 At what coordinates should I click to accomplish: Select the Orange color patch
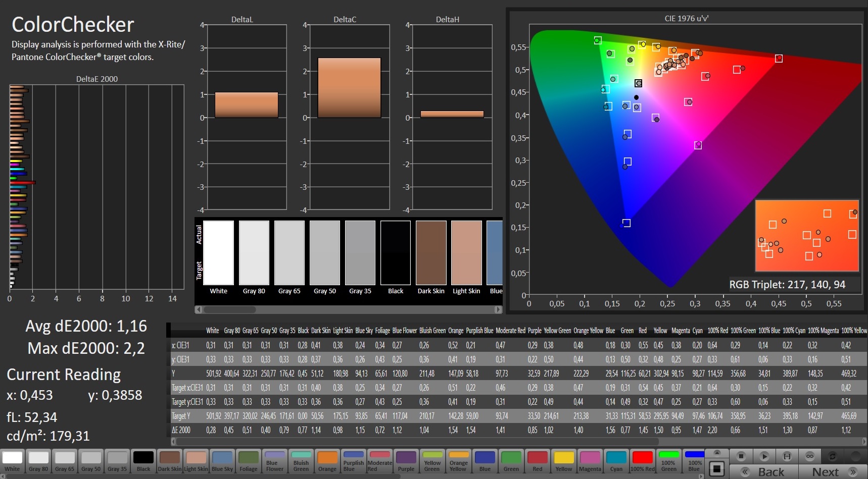click(327, 461)
